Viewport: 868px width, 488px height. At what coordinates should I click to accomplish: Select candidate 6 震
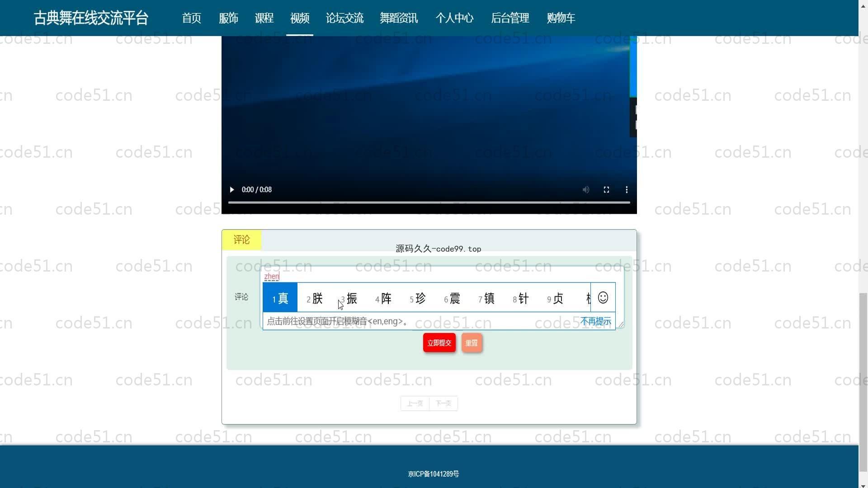(452, 298)
